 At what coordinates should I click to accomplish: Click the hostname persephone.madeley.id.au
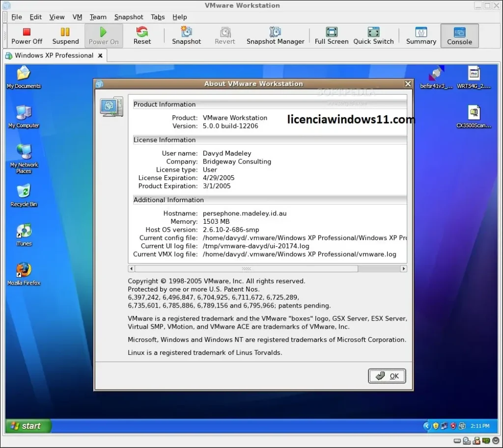click(245, 213)
